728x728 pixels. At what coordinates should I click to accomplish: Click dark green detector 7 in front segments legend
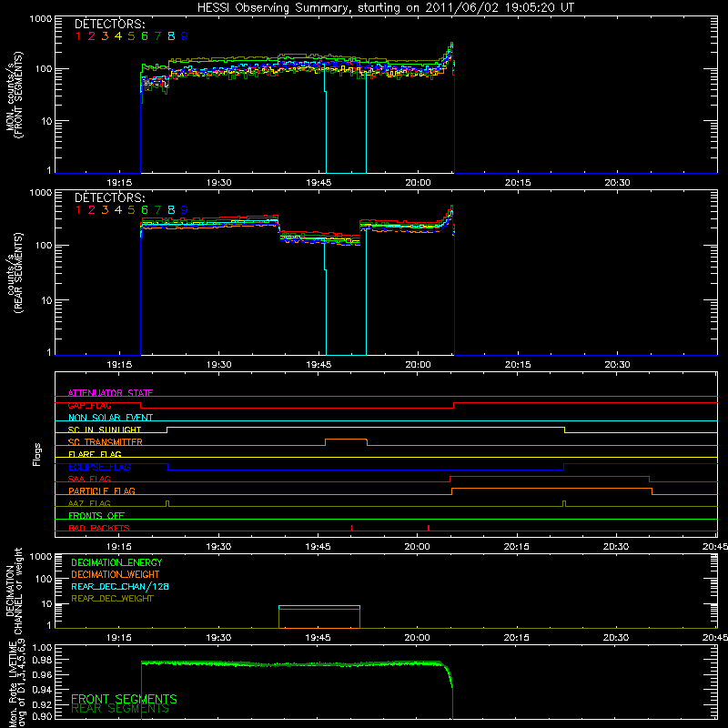157,36
